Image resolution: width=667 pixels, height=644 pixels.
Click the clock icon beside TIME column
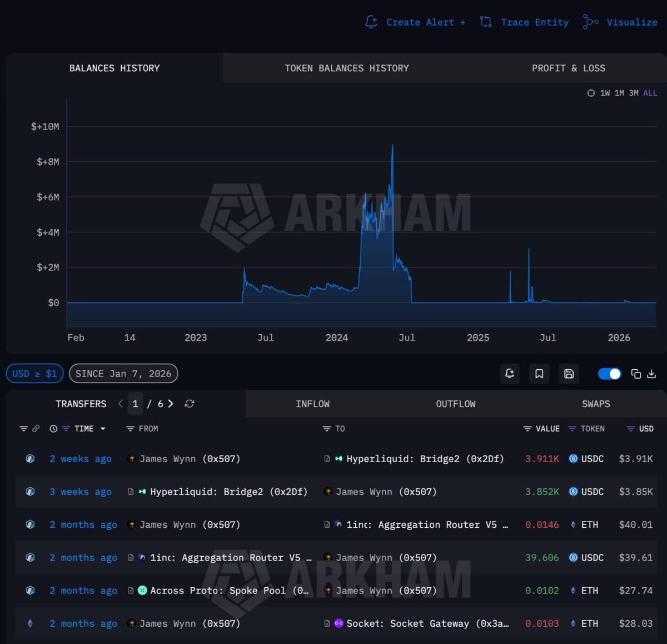coord(53,429)
